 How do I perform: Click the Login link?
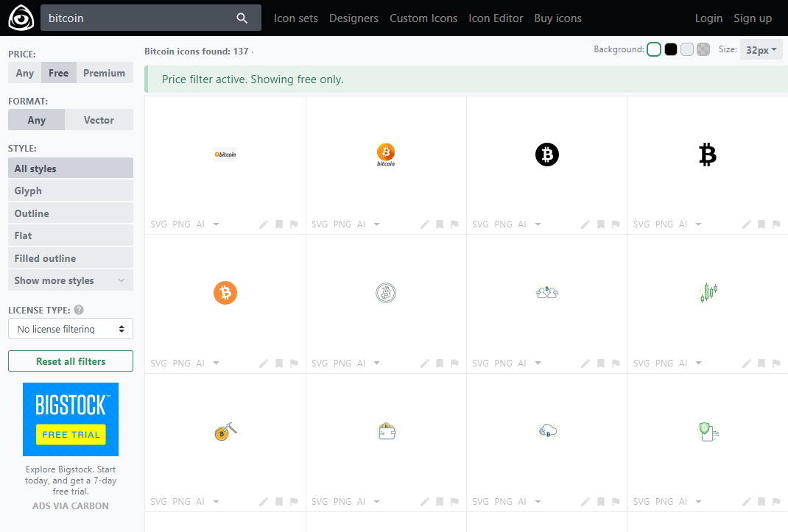coord(708,18)
